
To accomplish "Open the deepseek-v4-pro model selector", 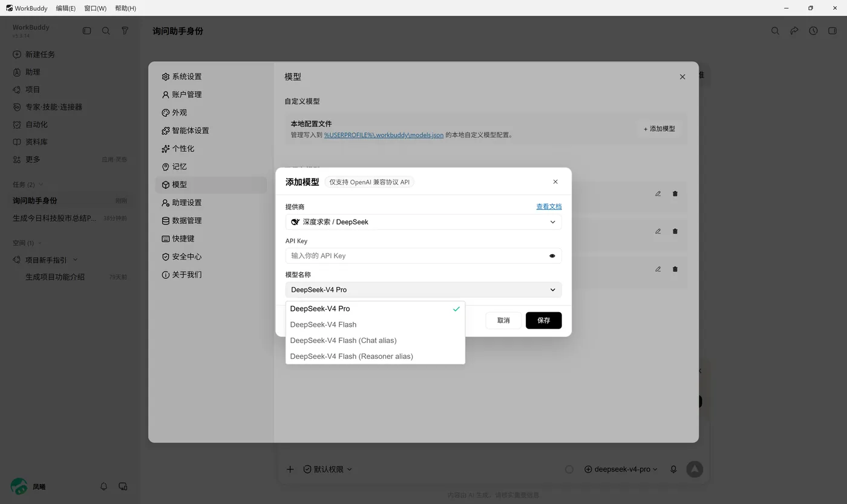I will click(621, 470).
